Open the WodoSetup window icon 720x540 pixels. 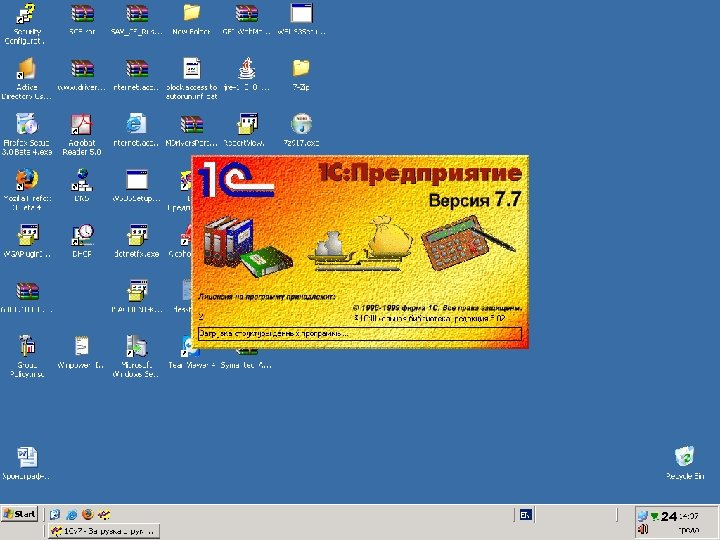pos(137,180)
